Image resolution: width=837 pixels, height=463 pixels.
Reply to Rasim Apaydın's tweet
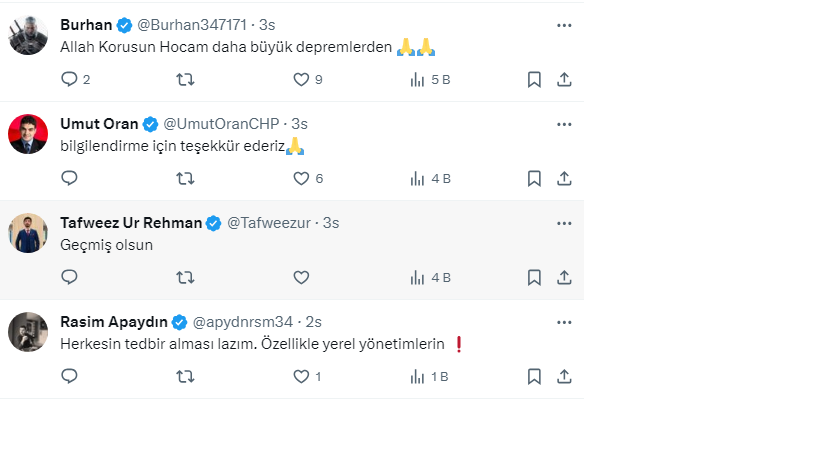(x=69, y=376)
